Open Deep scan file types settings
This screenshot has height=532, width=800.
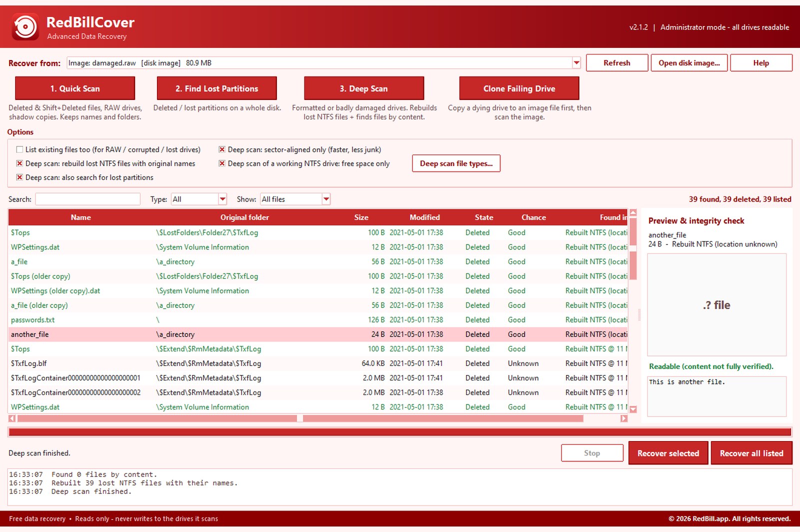(456, 163)
